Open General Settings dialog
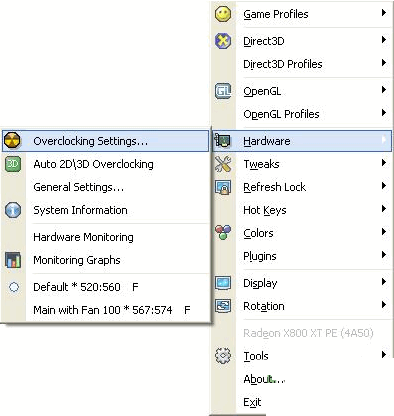This screenshot has height=416, width=394. pos(106,187)
